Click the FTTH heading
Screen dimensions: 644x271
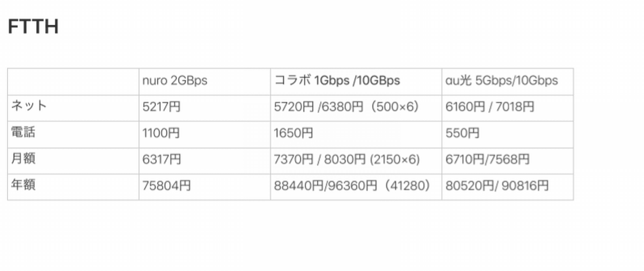click(33, 27)
